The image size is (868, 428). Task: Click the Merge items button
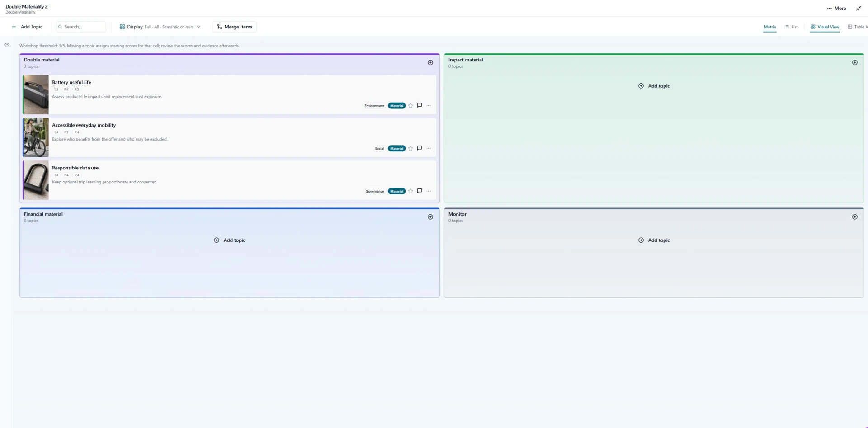click(x=235, y=27)
